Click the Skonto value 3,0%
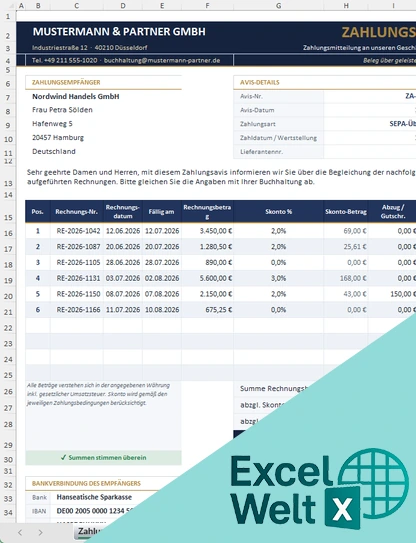 (x=278, y=278)
